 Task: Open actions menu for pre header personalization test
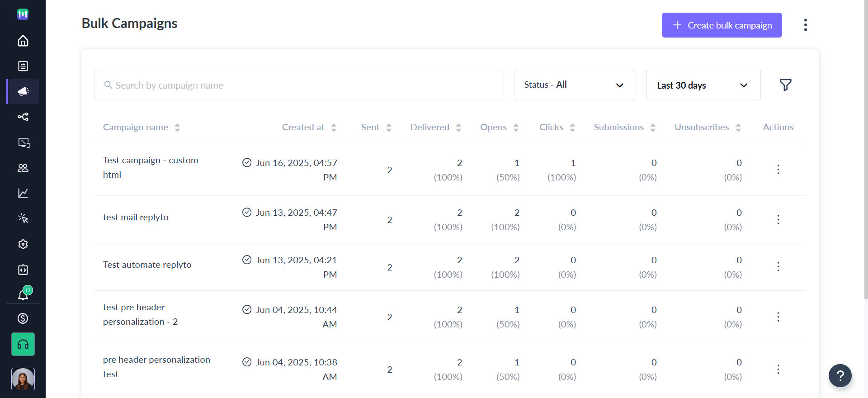(778, 370)
